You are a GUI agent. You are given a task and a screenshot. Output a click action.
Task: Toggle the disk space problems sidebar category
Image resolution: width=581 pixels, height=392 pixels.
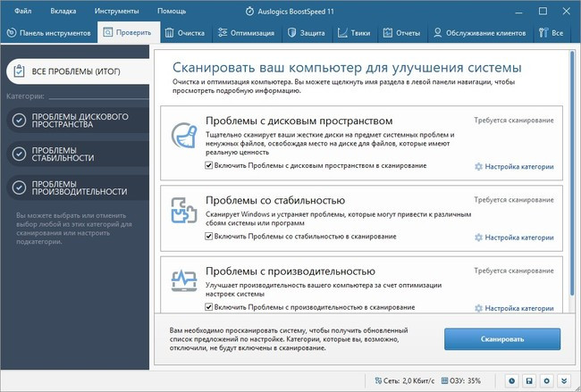[20, 120]
